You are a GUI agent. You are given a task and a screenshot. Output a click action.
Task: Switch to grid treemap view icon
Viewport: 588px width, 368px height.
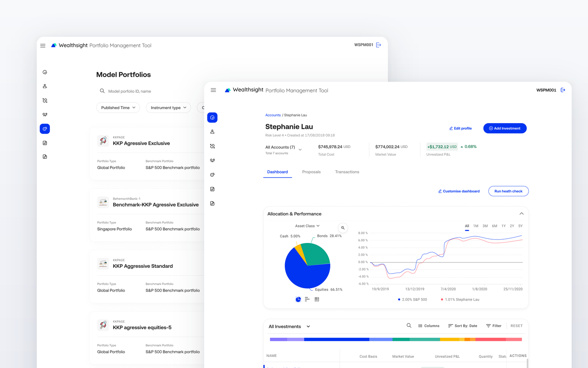point(317,299)
